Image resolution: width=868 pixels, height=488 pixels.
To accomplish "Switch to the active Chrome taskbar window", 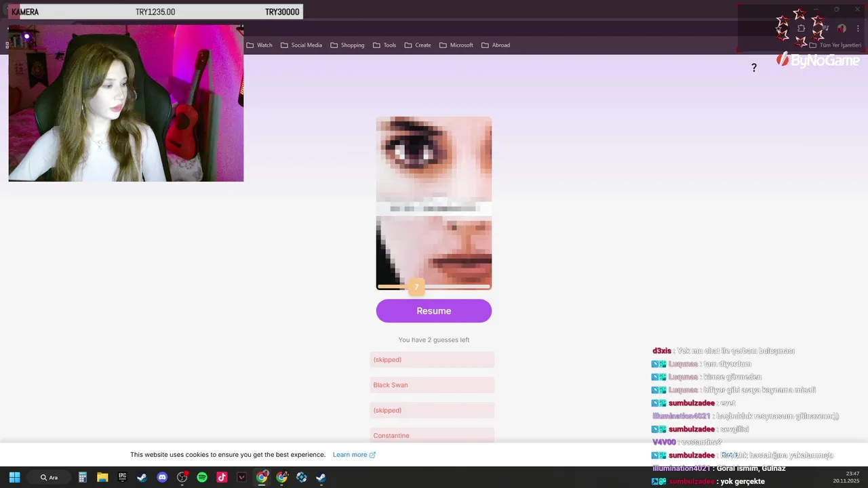I will coord(262,477).
